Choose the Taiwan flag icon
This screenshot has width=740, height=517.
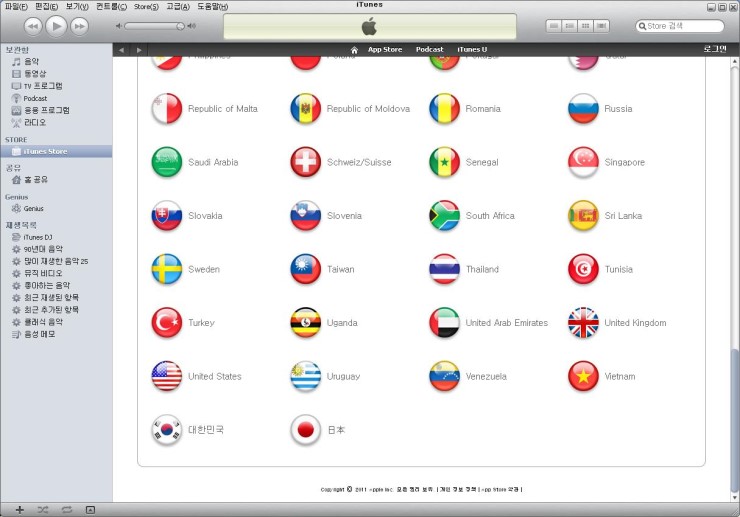[305, 269]
